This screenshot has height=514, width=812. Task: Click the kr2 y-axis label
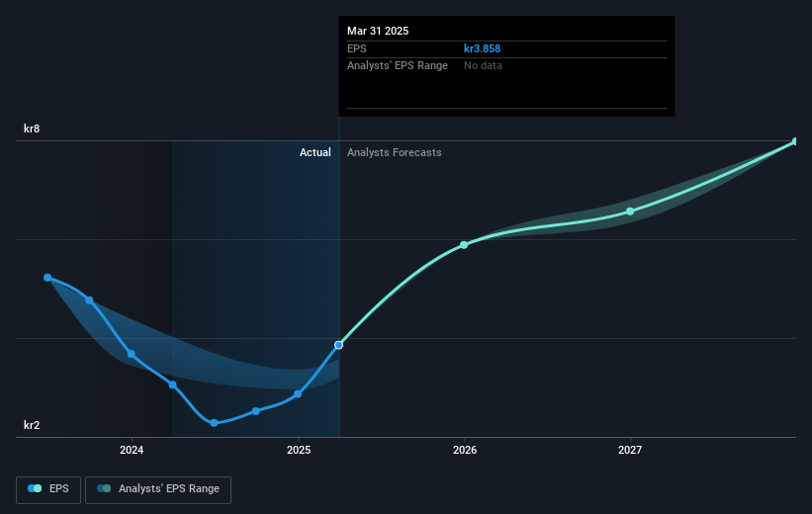point(32,425)
